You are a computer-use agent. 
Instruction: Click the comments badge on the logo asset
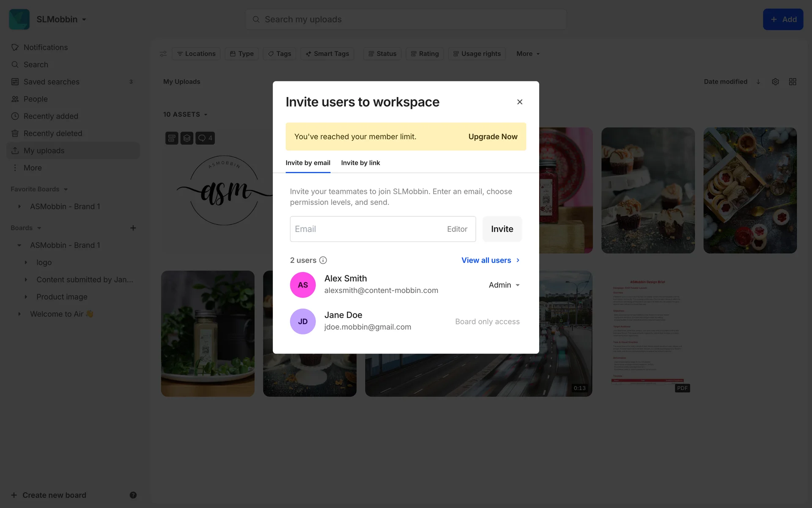coord(205,138)
